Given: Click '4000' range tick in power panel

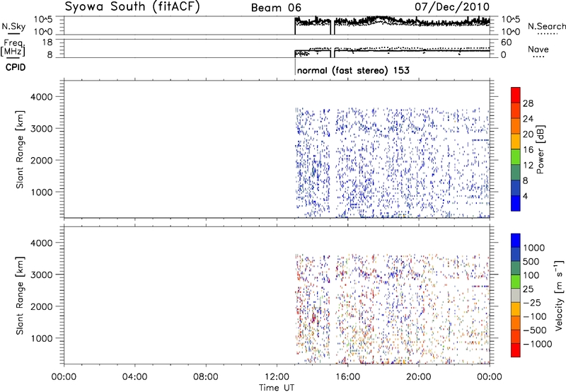Looking at the screenshot, I should 42,97.
